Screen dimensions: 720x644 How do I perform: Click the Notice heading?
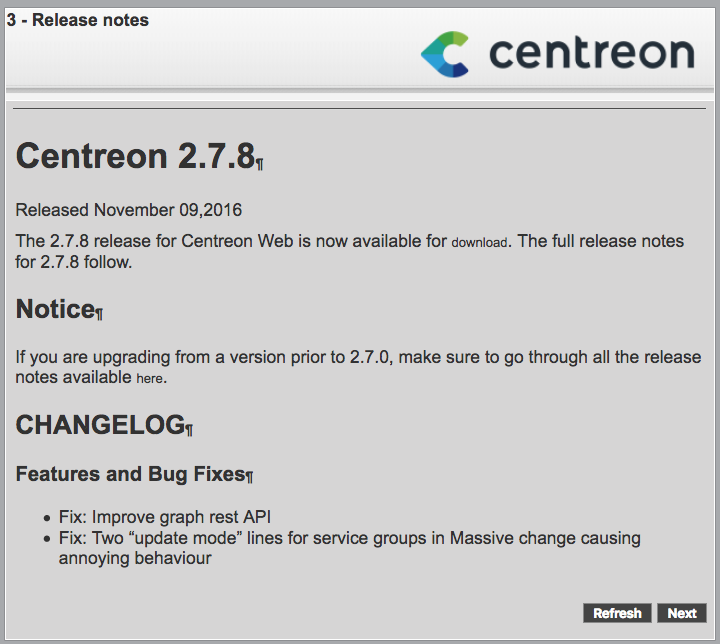pos(55,310)
